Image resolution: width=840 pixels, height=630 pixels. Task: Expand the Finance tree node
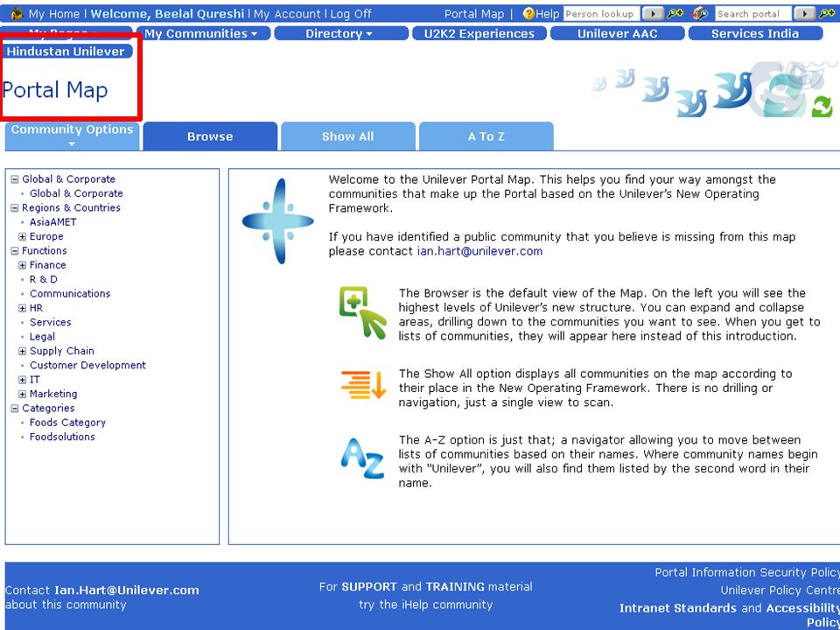(22, 265)
